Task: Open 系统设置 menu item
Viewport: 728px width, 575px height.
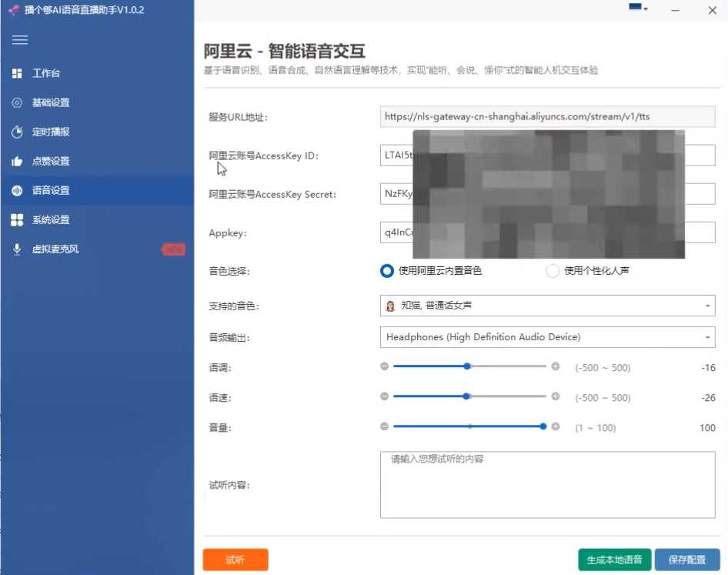Action: 97,219
